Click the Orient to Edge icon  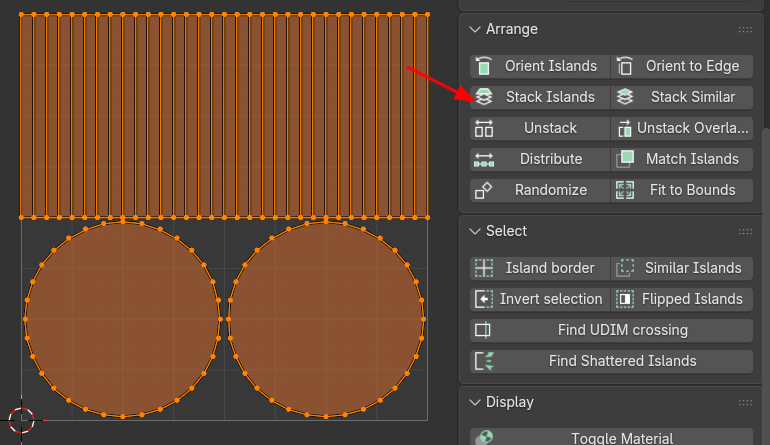click(625, 66)
